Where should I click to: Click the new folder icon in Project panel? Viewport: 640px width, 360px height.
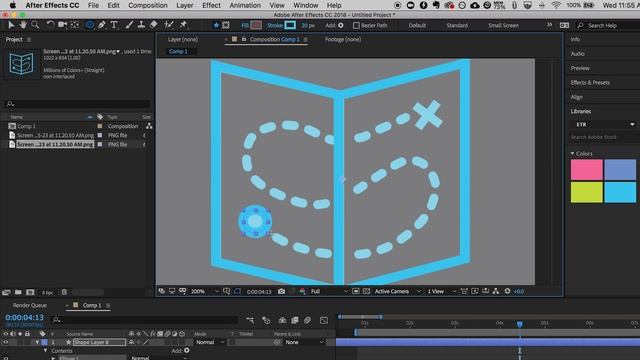tap(18, 292)
